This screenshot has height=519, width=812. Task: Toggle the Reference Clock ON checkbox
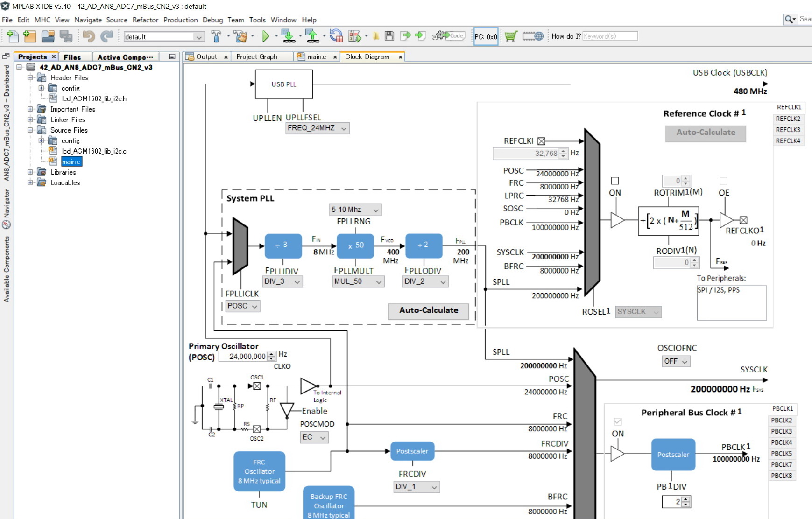tap(615, 181)
